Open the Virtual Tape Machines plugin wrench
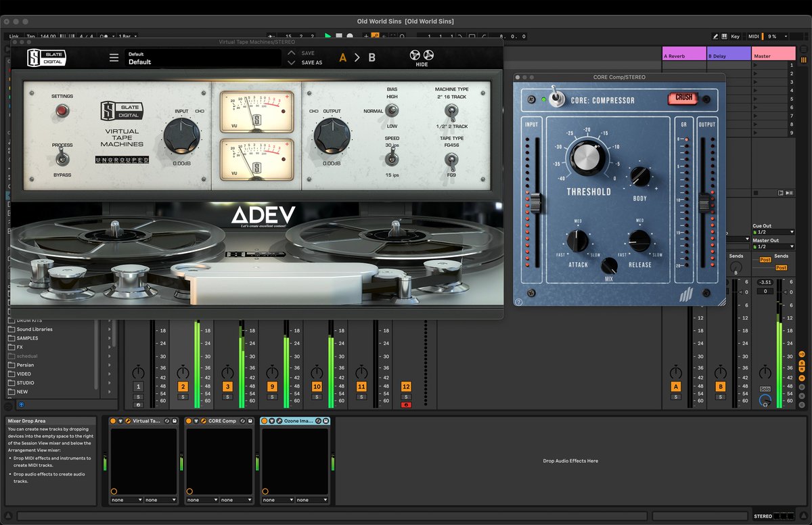 [128, 421]
